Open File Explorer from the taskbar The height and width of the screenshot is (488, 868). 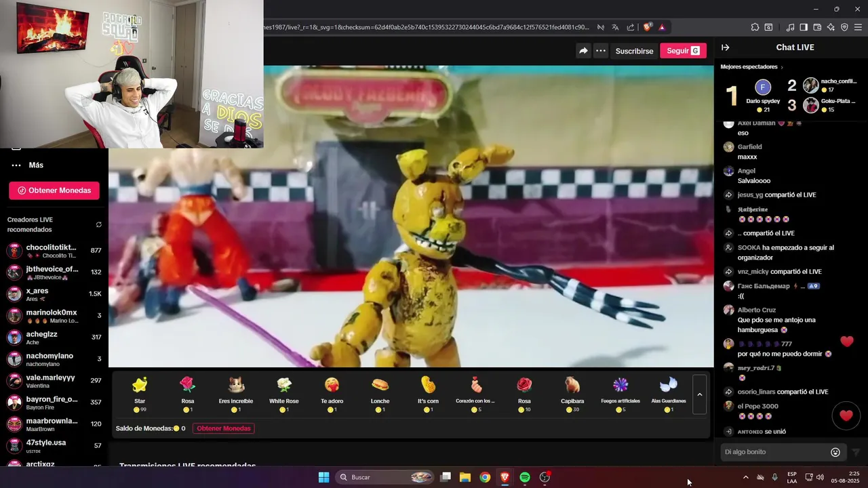pos(465,477)
